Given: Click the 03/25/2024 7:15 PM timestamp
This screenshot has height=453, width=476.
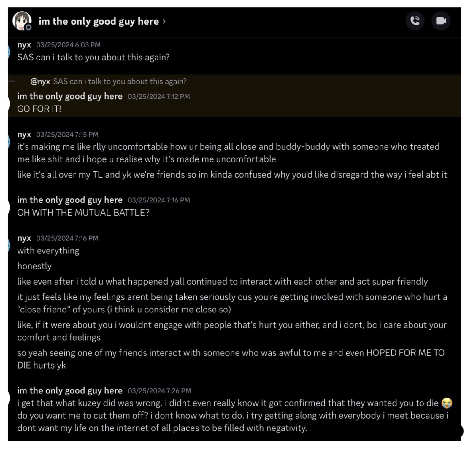Looking at the screenshot, I should [67, 135].
